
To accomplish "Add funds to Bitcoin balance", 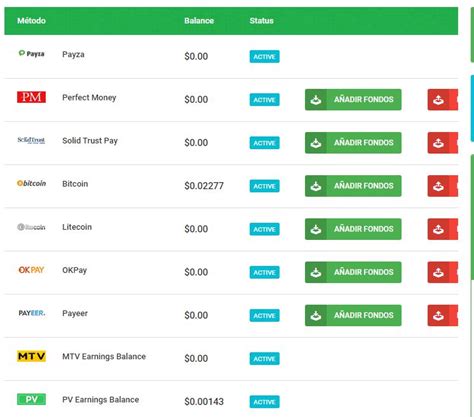I will [353, 186].
